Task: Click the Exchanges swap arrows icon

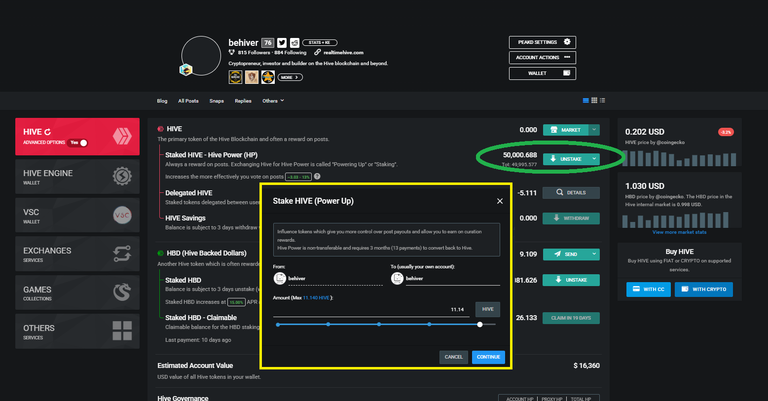Action: click(122, 254)
